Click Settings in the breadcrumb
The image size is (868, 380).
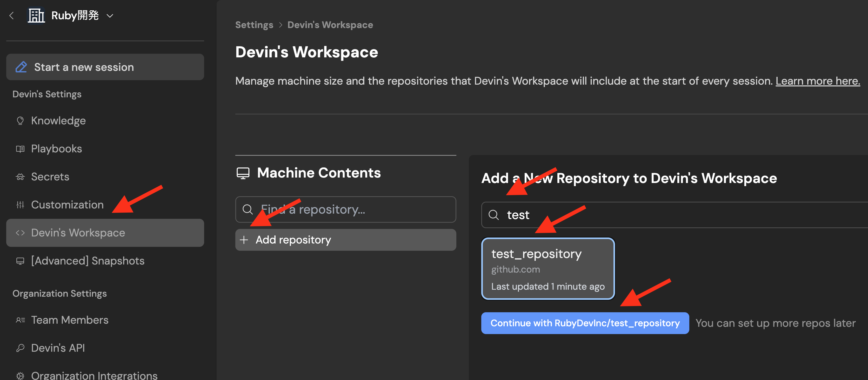[254, 25]
